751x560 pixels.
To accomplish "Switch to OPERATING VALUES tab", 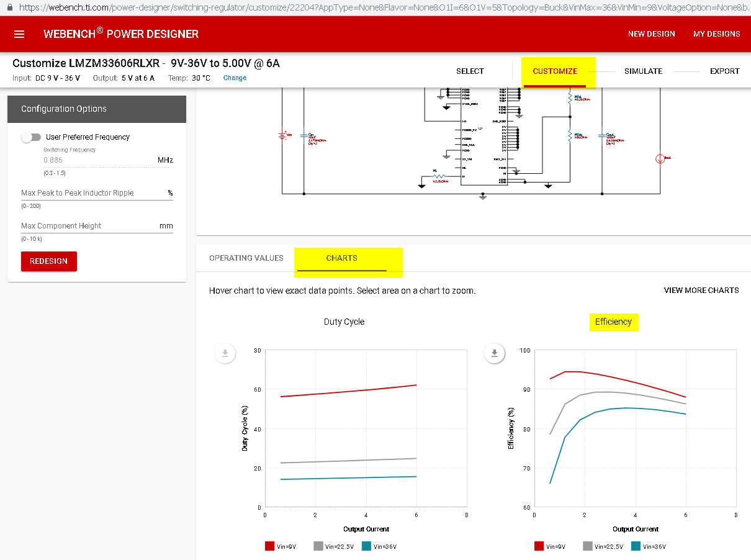I will pyautogui.click(x=246, y=258).
